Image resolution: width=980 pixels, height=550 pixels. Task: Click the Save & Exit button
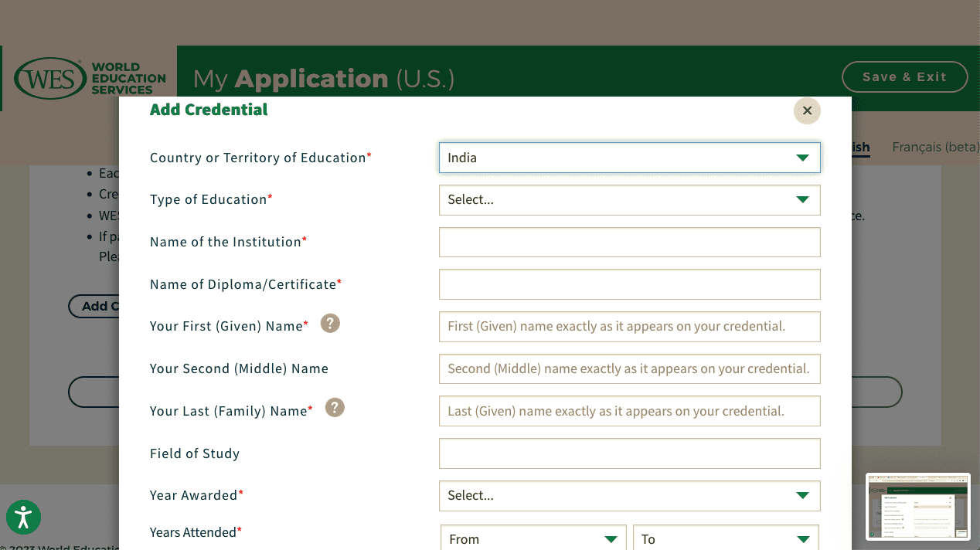coord(904,77)
